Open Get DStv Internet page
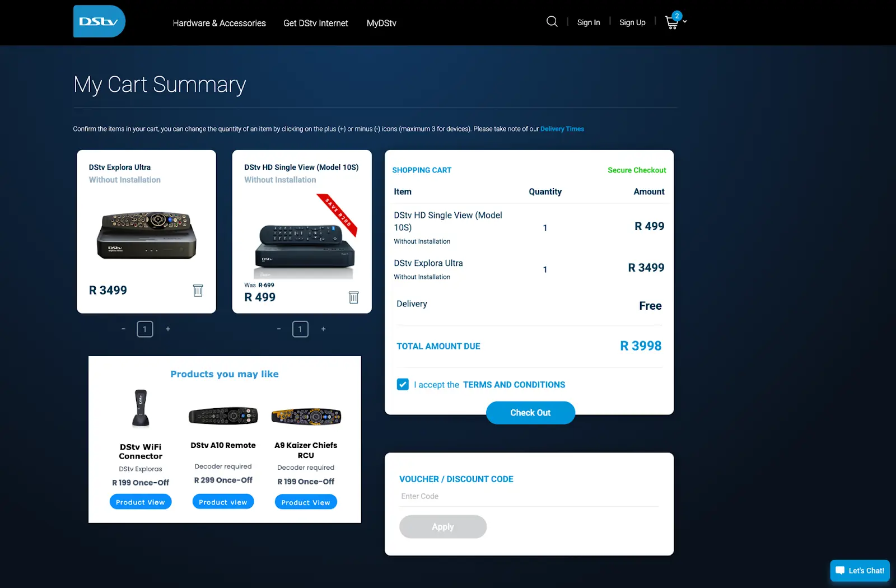 [x=315, y=23]
